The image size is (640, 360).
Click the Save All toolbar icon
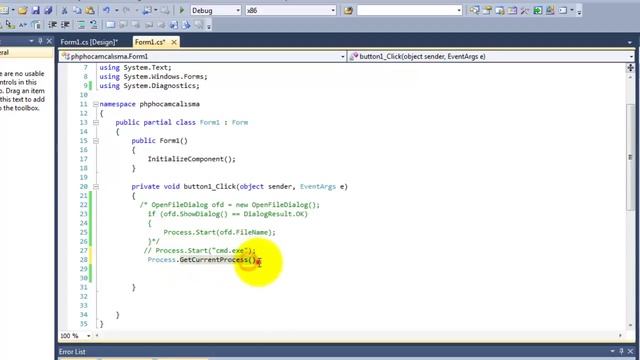[x=48, y=10]
